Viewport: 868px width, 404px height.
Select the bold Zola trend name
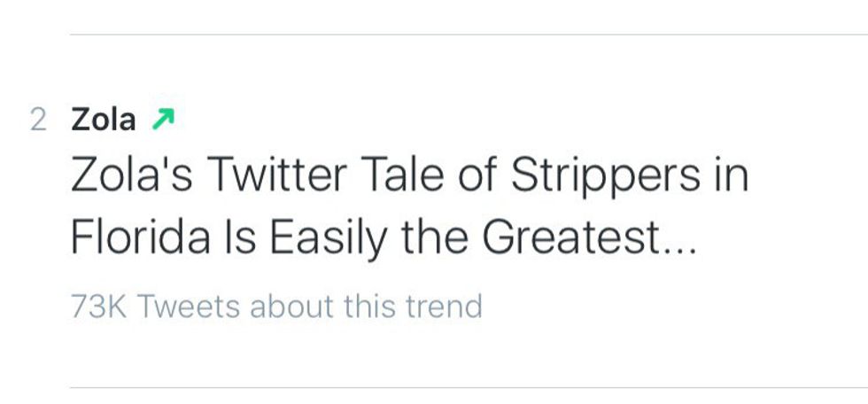click(104, 119)
